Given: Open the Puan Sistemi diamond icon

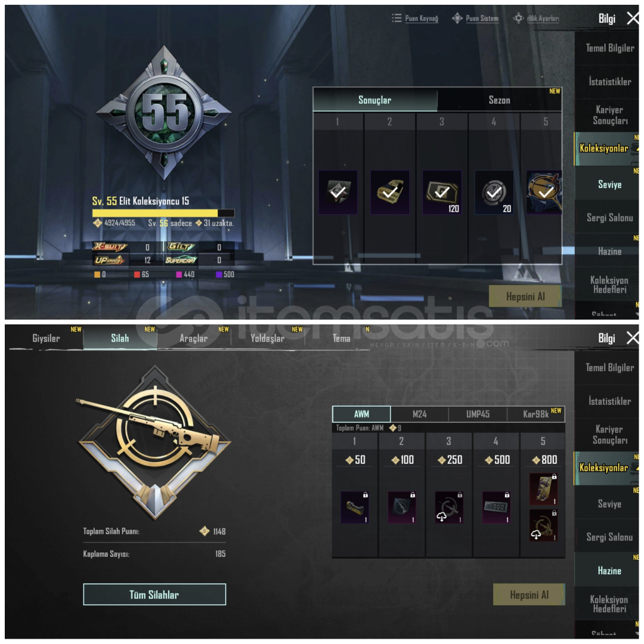Looking at the screenshot, I should pos(457,18).
